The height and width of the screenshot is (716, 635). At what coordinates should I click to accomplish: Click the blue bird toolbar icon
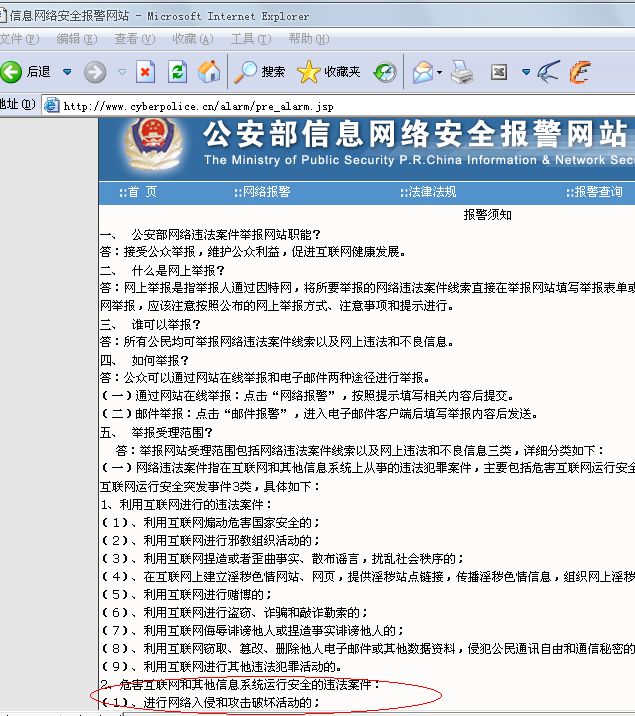point(548,72)
